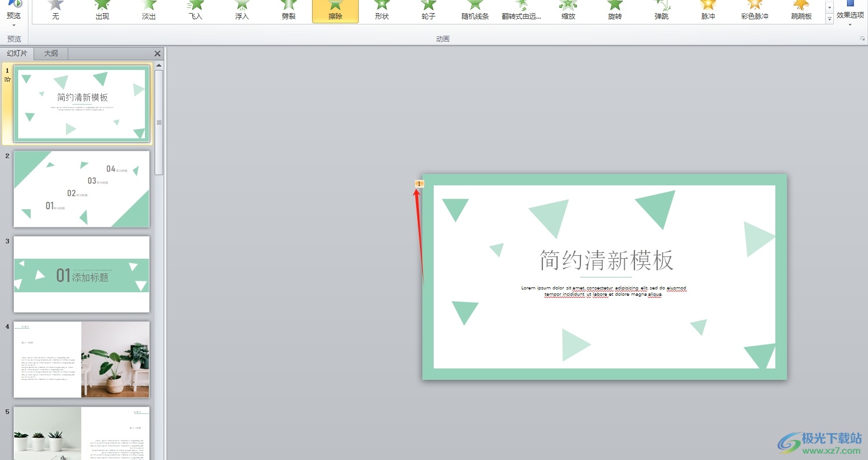
Task: Expand the animation gallery more button
Action: point(829,19)
